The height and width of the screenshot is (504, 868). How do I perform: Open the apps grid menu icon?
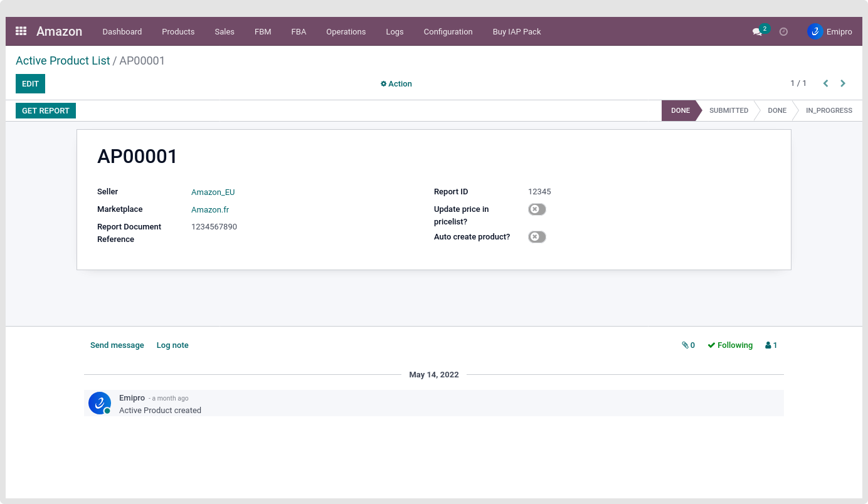click(21, 31)
